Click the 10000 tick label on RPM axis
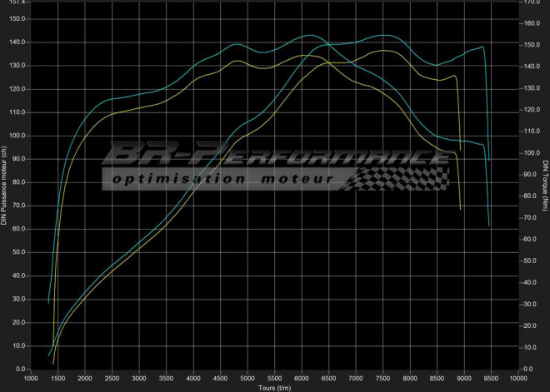This screenshot has height=392, width=550. pos(517,378)
